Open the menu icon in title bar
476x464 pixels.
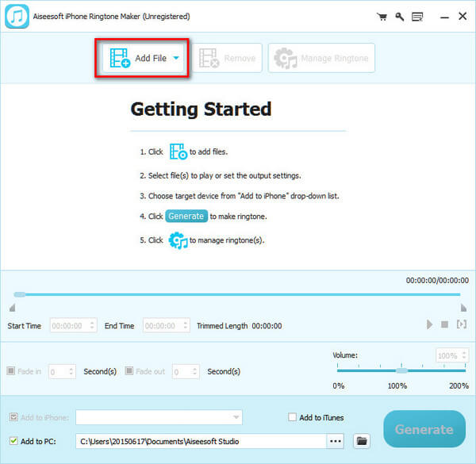(416, 16)
